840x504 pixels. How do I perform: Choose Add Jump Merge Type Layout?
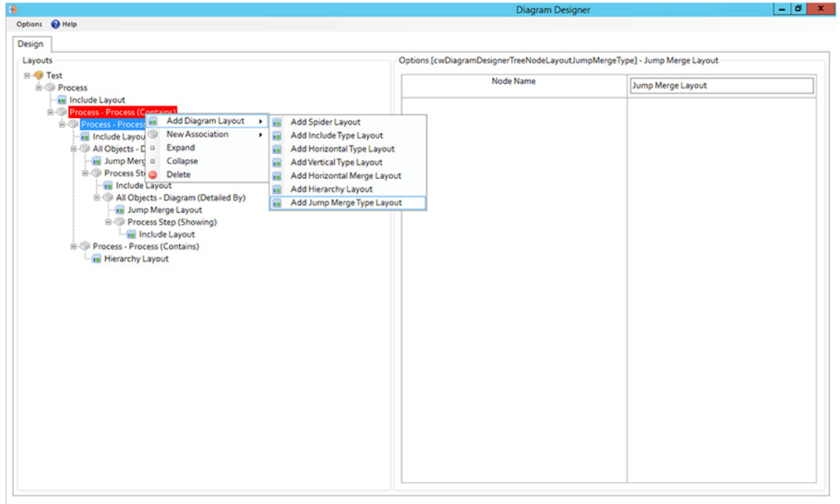346,203
